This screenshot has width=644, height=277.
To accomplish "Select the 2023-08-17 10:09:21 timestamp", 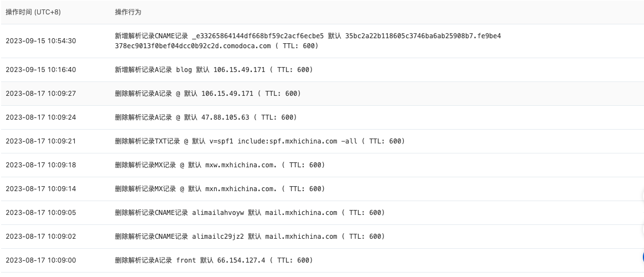I will (x=41, y=141).
